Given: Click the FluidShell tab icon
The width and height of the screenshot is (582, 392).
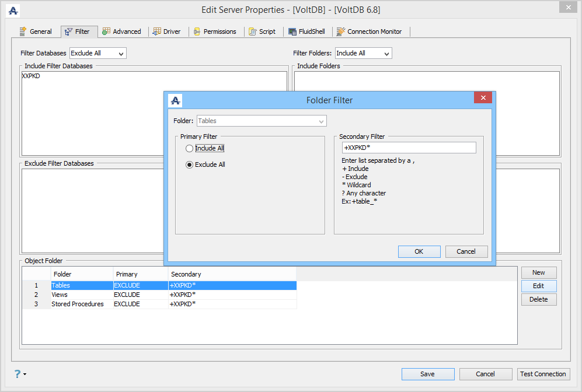Looking at the screenshot, I should click(292, 32).
